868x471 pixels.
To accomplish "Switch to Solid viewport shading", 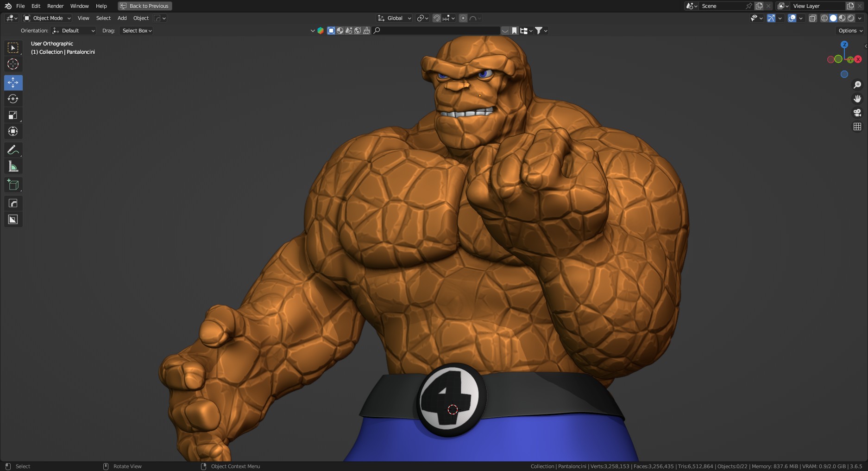I will pyautogui.click(x=833, y=18).
